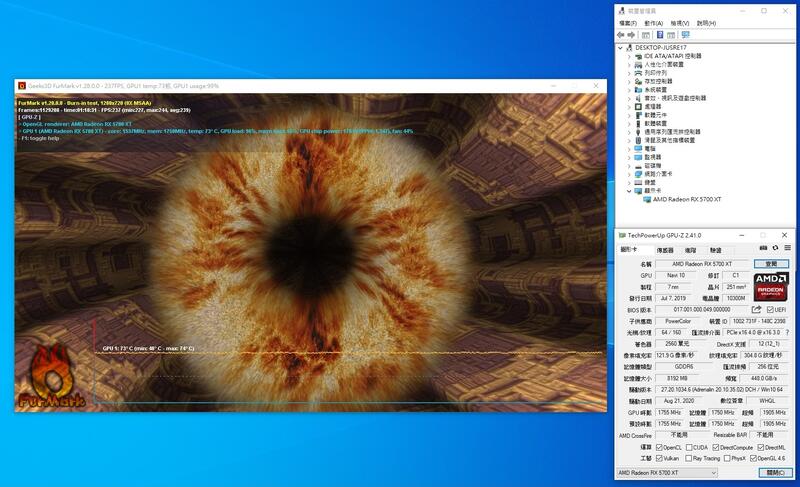Click the Forward arrow in Device Manager toolbar

(x=631, y=35)
